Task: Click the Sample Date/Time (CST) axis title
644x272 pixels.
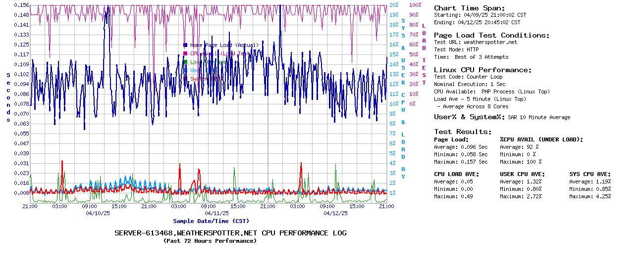Action: (211, 221)
